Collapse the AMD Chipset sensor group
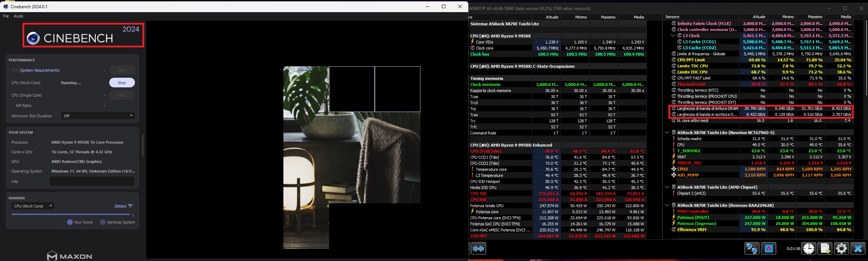This screenshot has height=261, width=868. click(x=667, y=187)
